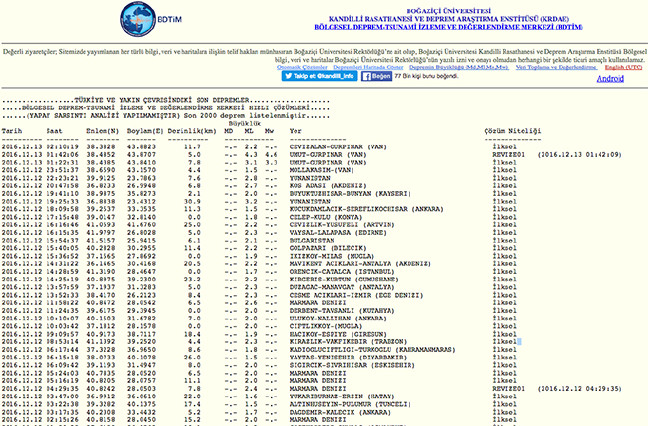Click the 'Büyüklük' magnitude heading
Screen dimensions: 648x426
click(x=245, y=123)
